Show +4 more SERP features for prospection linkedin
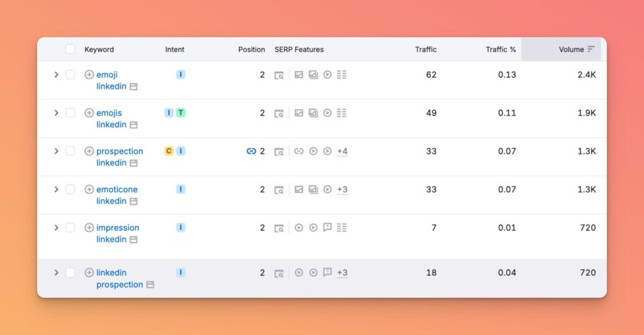The height and width of the screenshot is (335, 644). 342,151
